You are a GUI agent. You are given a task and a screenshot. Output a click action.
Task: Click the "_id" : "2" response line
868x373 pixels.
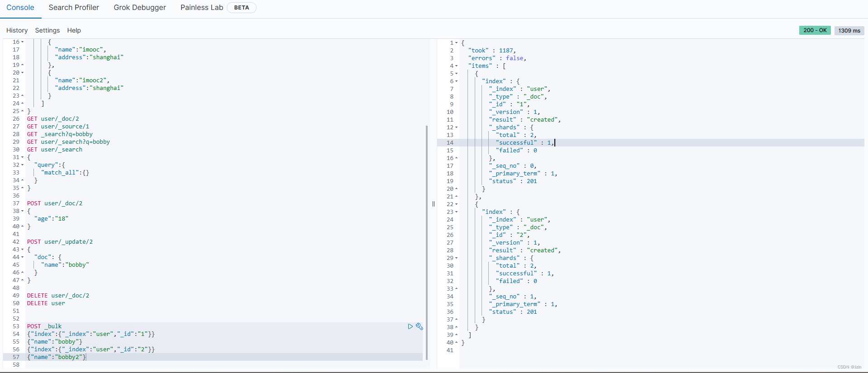pyautogui.click(x=509, y=235)
